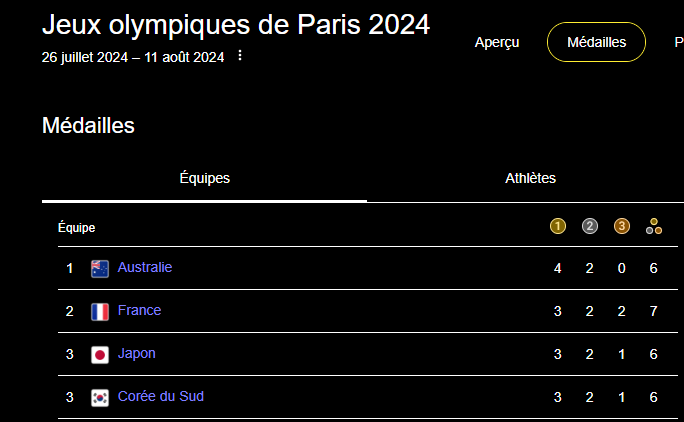Open the France team link
The height and width of the screenshot is (422, 684).
139,311
